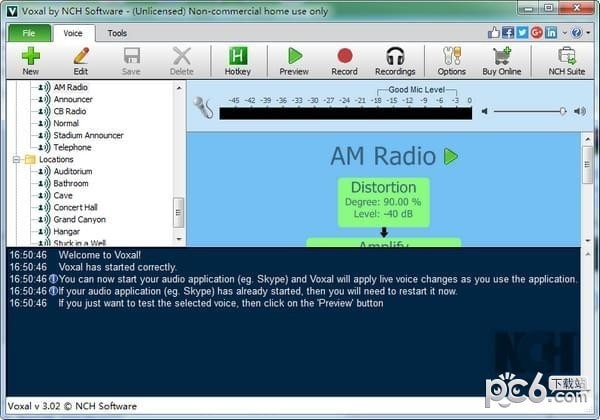
Task: Select the CB Radio voice
Action: pyautogui.click(x=70, y=111)
